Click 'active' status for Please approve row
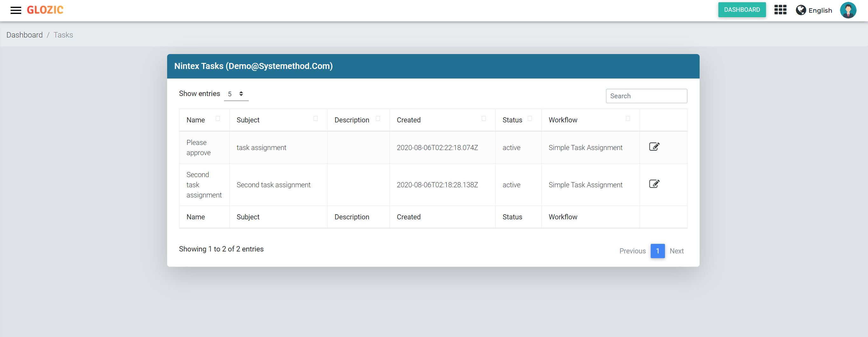 click(512, 148)
